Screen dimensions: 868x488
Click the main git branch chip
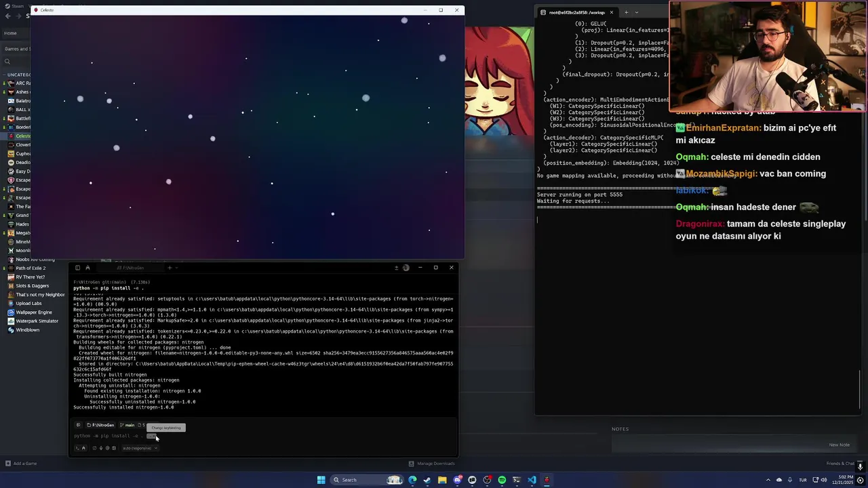127,425
